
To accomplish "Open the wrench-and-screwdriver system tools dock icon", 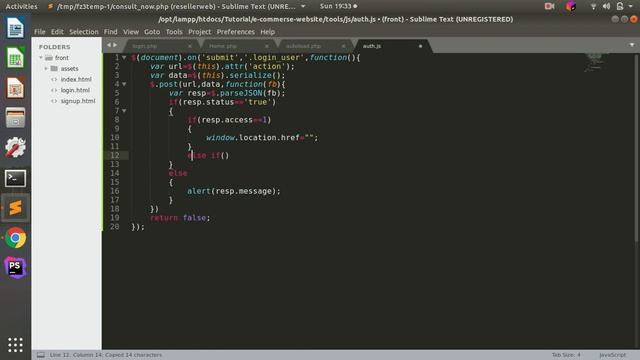I will [15, 147].
